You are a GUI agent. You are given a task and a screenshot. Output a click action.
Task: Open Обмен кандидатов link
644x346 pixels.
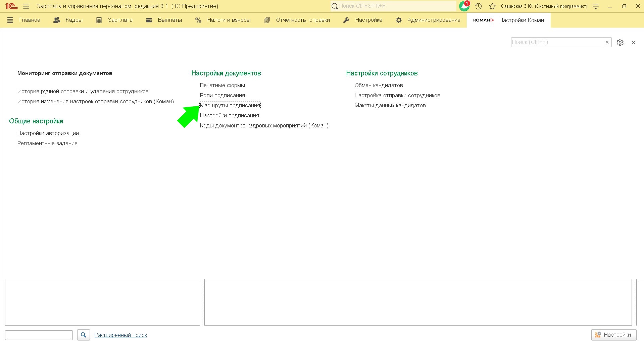[379, 85]
